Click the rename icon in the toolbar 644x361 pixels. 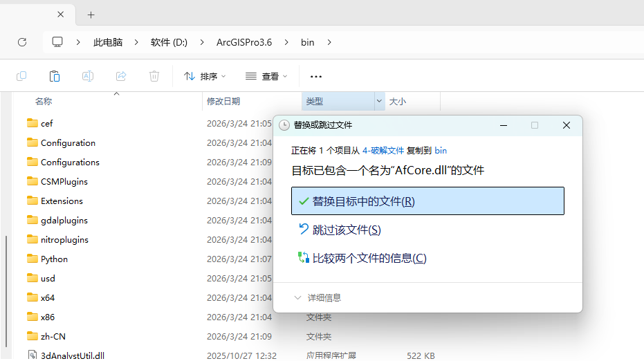pos(88,76)
